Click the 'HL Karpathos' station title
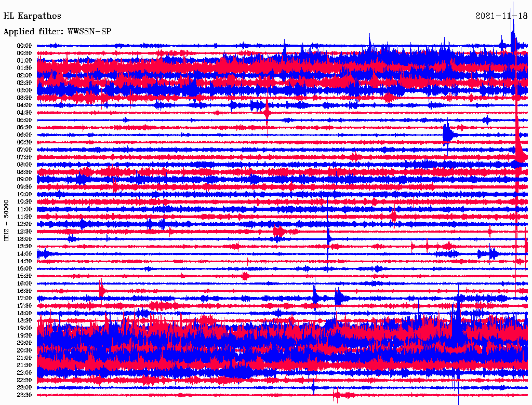This screenshot has width=532, height=405. [32, 16]
